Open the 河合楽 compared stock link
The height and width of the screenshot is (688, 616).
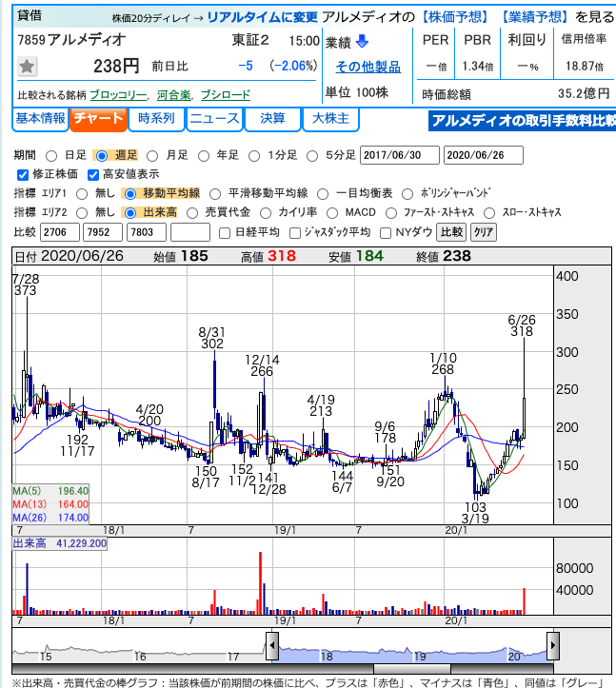[x=174, y=95]
